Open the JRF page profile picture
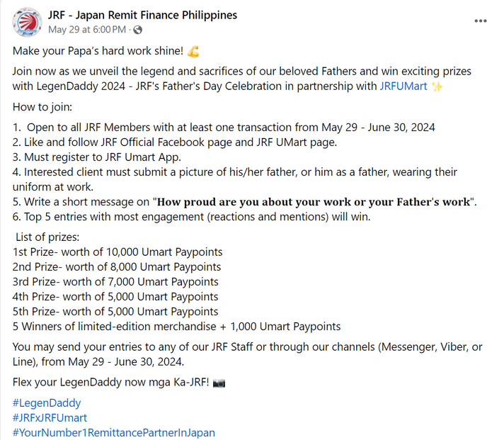This screenshot has width=504, height=440. click(27, 23)
